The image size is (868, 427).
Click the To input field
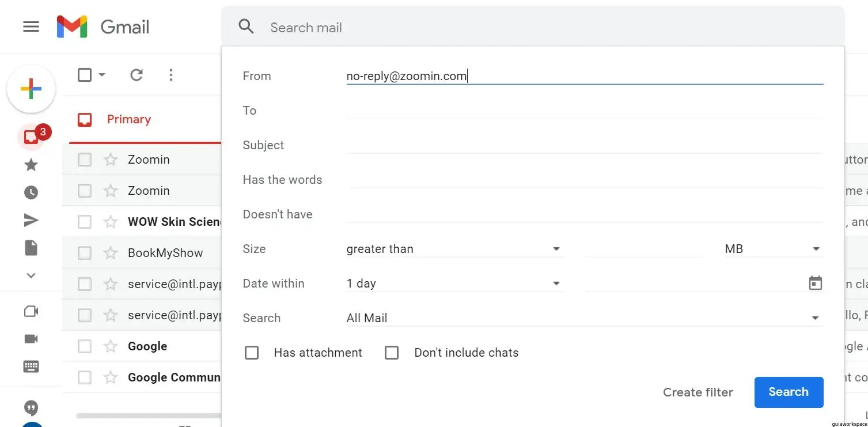coord(585,111)
